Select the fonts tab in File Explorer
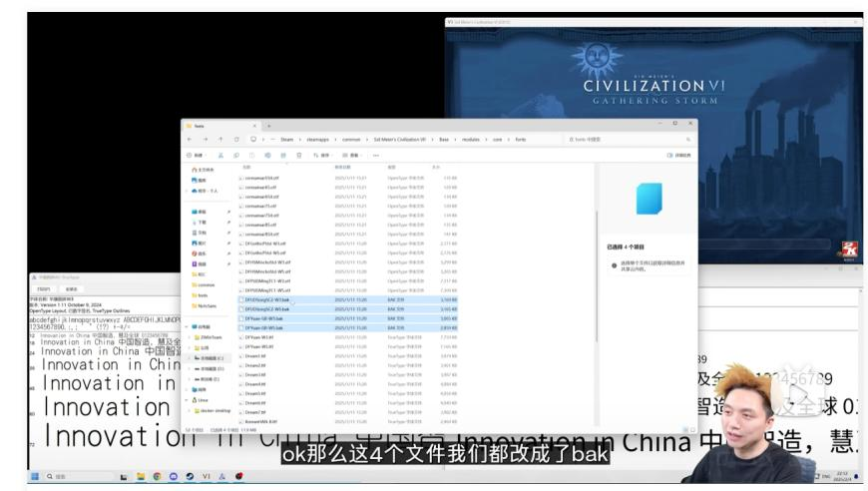Screen dimensions: 868x491 coord(219,126)
